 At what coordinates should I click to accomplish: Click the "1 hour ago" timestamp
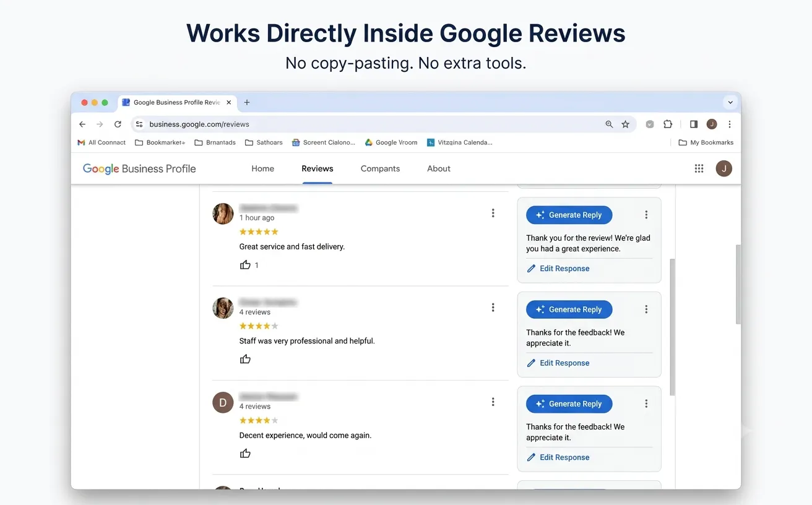point(257,218)
